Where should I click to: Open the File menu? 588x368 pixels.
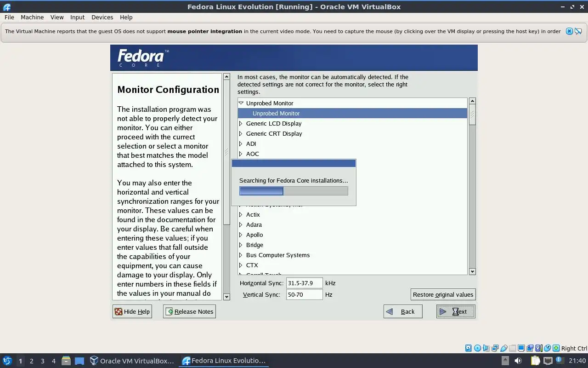(x=9, y=17)
